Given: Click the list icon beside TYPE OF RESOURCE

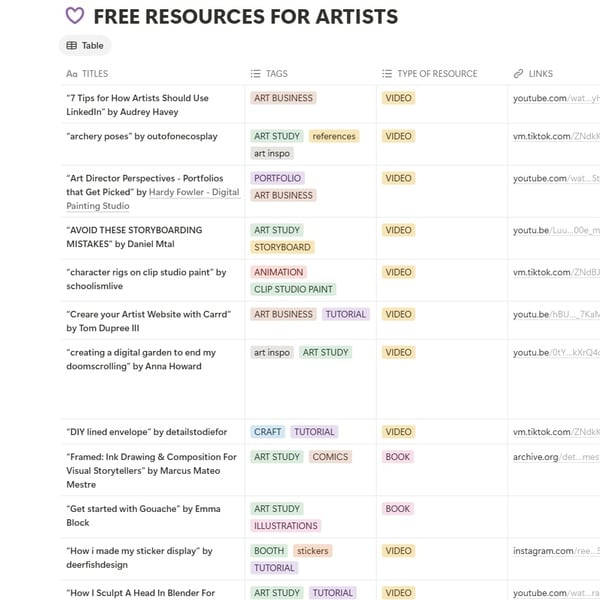Looking at the screenshot, I should [x=386, y=73].
